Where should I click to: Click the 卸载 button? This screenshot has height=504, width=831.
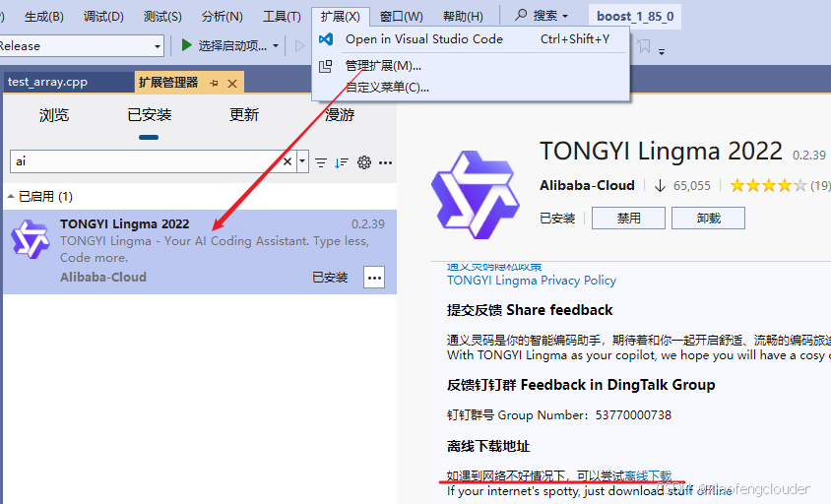click(708, 219)
